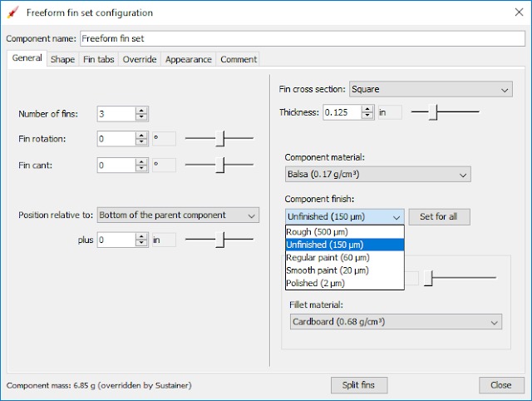Screen dimensions: 532x401
Task: Open the Position relative to dropdown
Action: (x=178, y=215)
